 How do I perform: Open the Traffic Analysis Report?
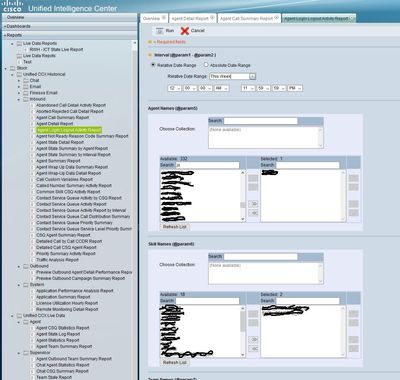click(57, 260)
